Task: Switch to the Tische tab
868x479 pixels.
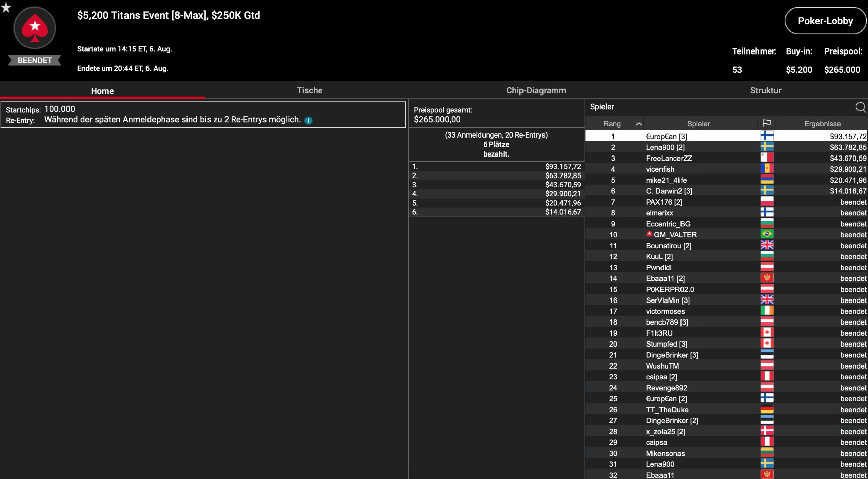Action: point(310,90)
